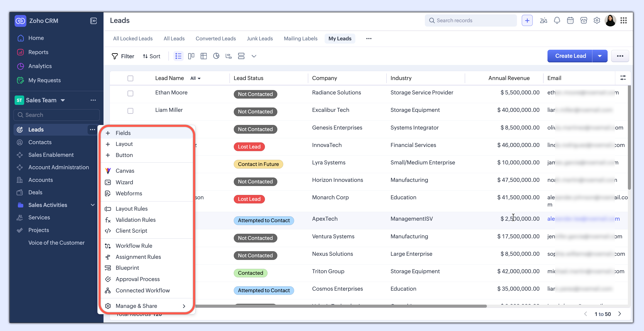This screenshot has width=644, height=331.
Task: Open the calendar icon in the header
Action: (x=570, y=20)
